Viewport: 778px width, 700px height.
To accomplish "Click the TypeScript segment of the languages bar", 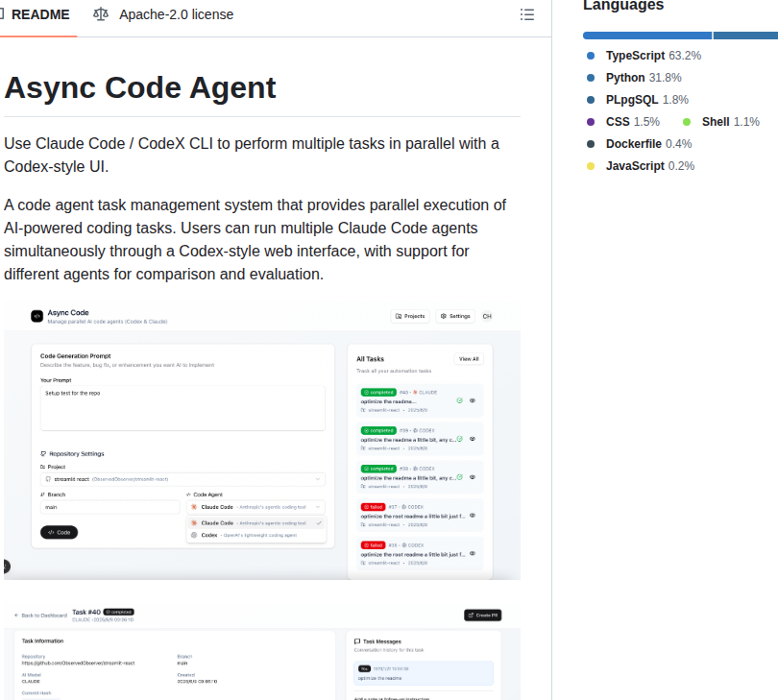I will (647, 36).
